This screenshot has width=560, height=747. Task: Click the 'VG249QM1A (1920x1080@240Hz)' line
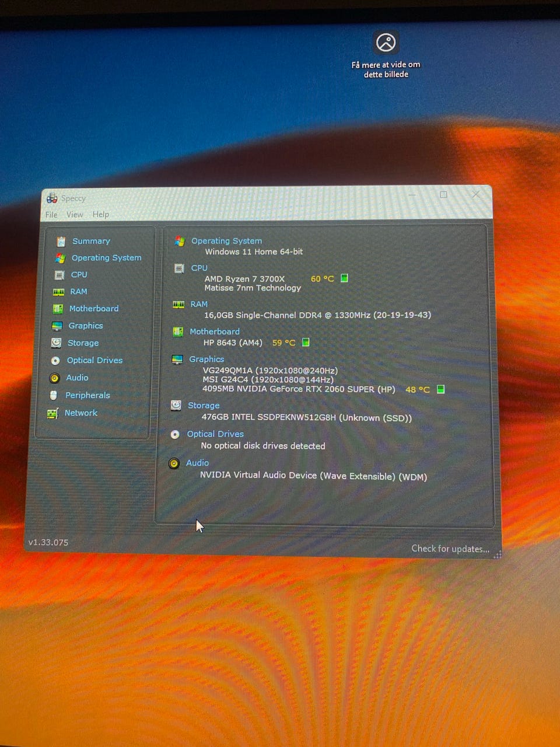point(270,371)
